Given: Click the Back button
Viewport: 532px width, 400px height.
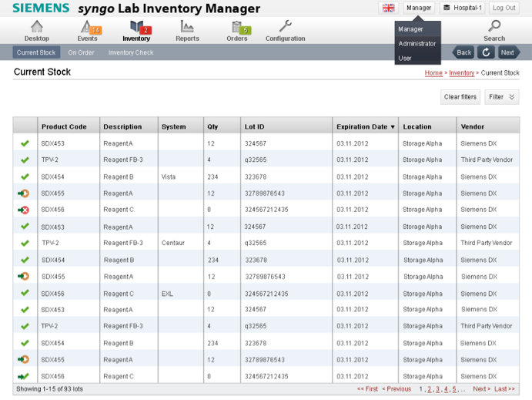Looking at the screenshot, I should pyautogui.click(x=463, y=52).
